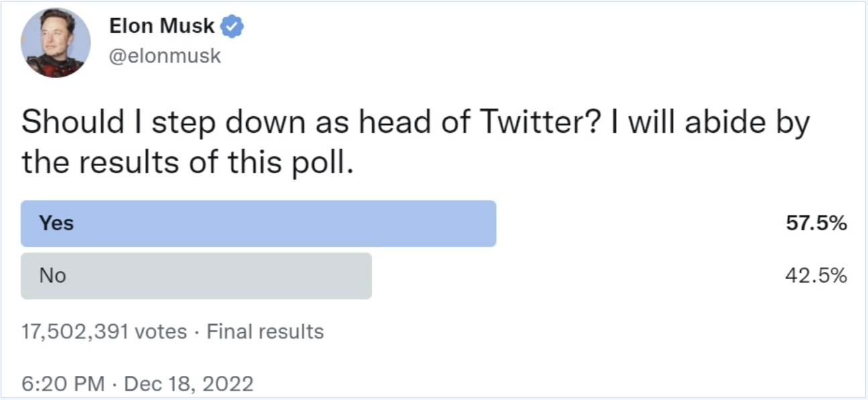This screenshot has height=400, width=868.
Task: Click the No option label
Action: pyautogui.click(x=52, y=276)
